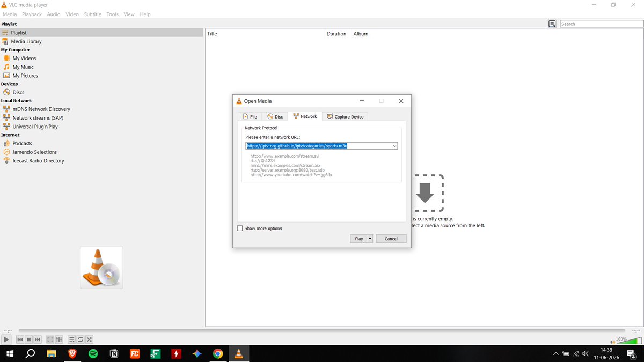Open the Subtitle menu

coord(93,14)
